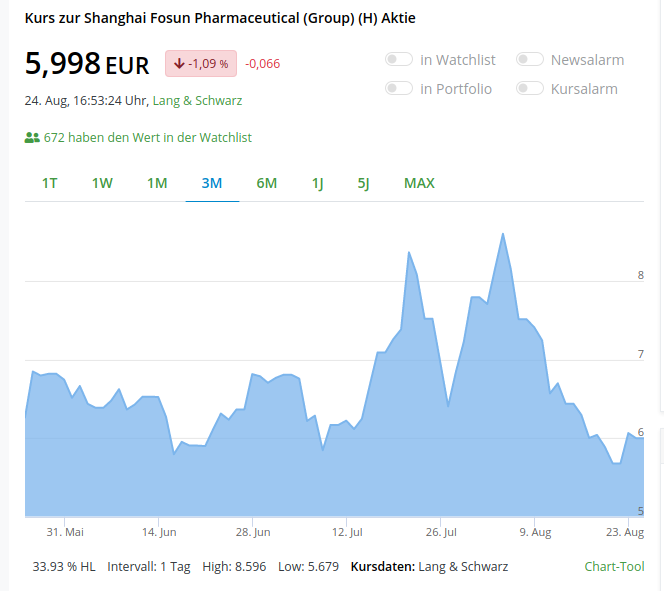
Task: Enable the Kursalarm toggle
Action: click(529, 89)
